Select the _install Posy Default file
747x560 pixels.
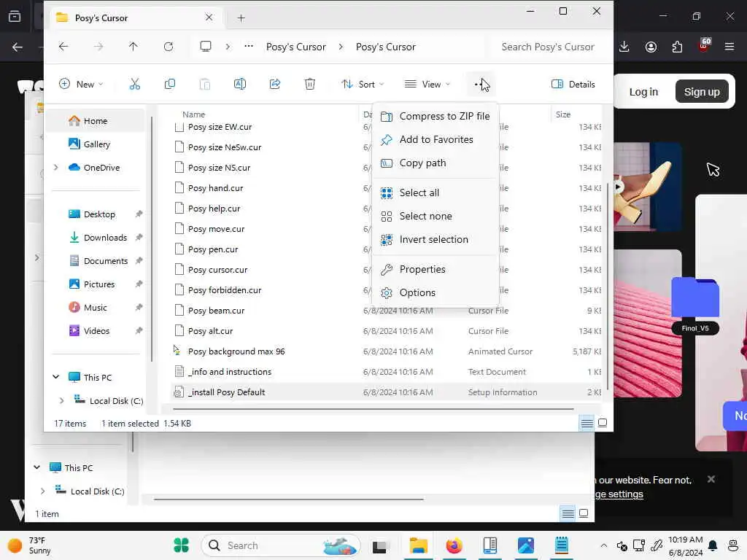point(226,392)
